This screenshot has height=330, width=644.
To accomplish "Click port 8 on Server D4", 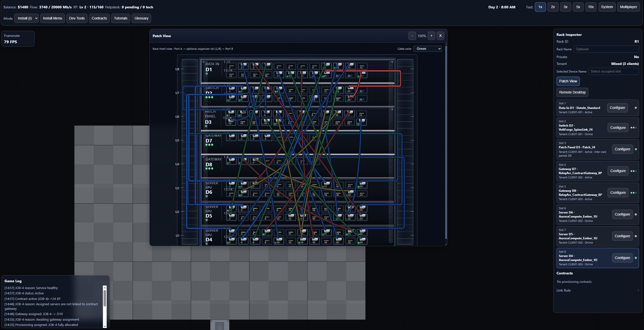I will [267, 241].
